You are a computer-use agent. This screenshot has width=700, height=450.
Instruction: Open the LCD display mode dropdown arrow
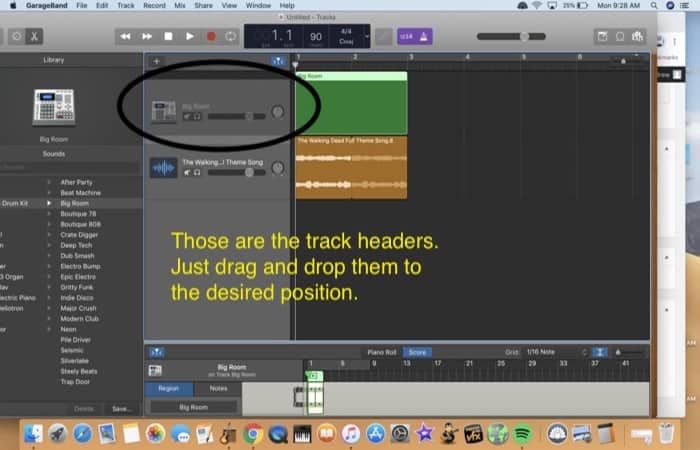367,36
